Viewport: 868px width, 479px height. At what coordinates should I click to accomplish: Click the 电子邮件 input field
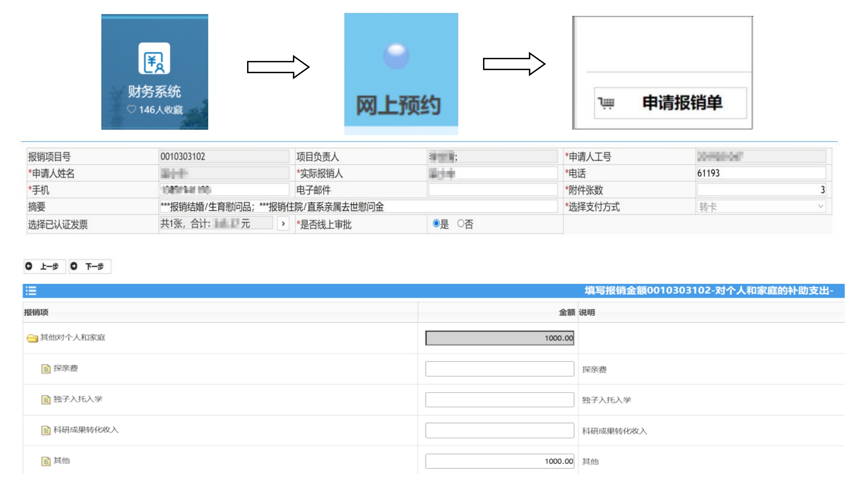click(x=493, y=190)
